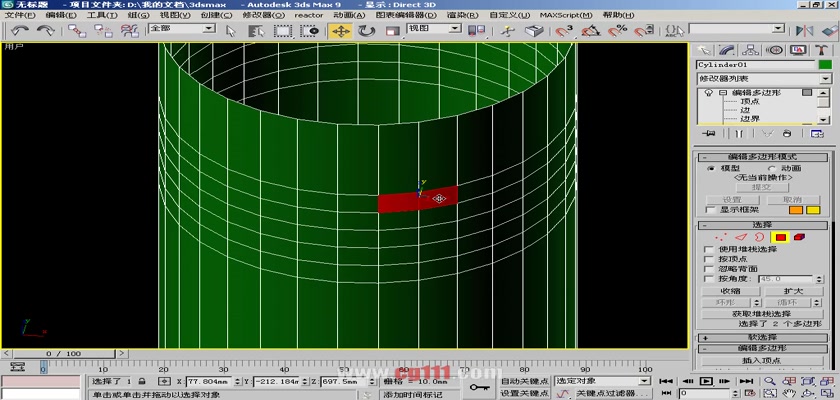Image resolution: width=840 pixels, height=400 pixels.
Task: Open the 选定对象 key filter dropdown
Action: click(598, 381)
